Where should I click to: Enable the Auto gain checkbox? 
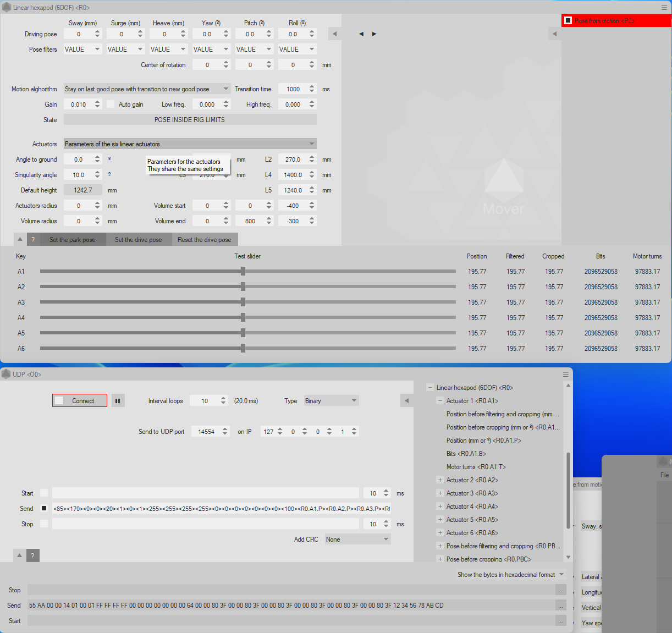click(x=110, y=104)
